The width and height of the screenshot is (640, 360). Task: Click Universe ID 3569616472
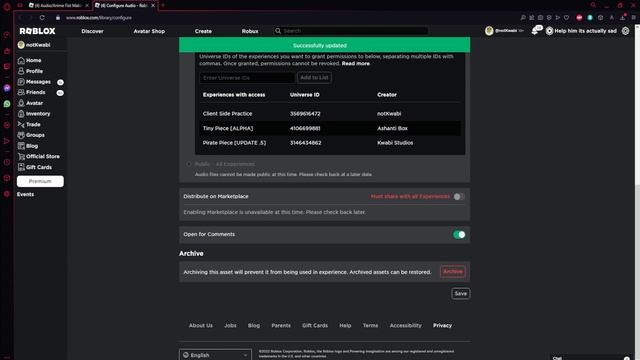pos(305,114)
